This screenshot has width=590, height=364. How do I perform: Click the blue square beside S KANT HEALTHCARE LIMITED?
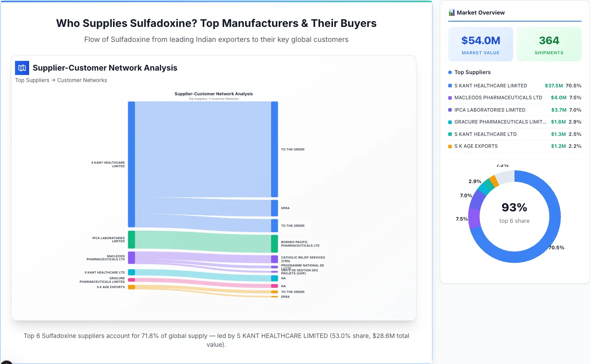(450, 86)
